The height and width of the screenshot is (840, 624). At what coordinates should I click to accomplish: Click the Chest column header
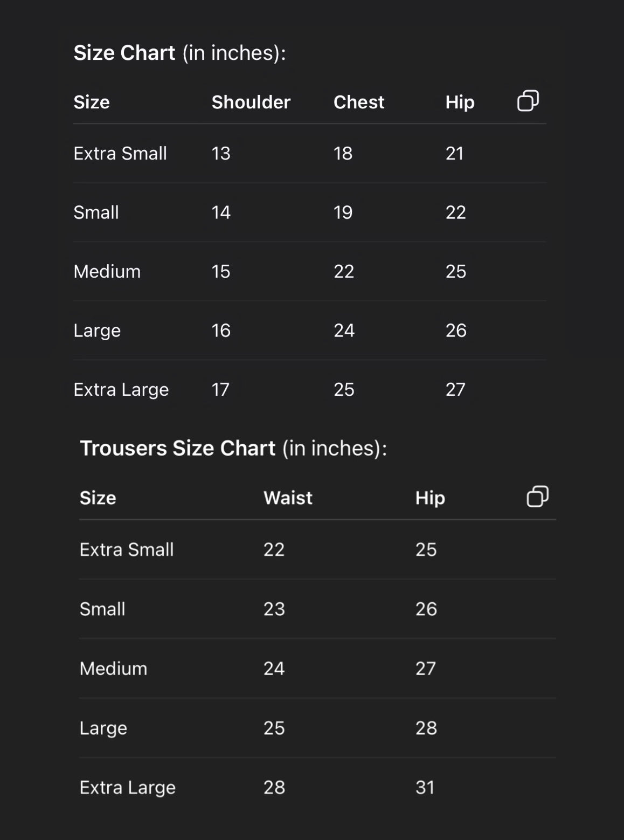tap(359, 102)
